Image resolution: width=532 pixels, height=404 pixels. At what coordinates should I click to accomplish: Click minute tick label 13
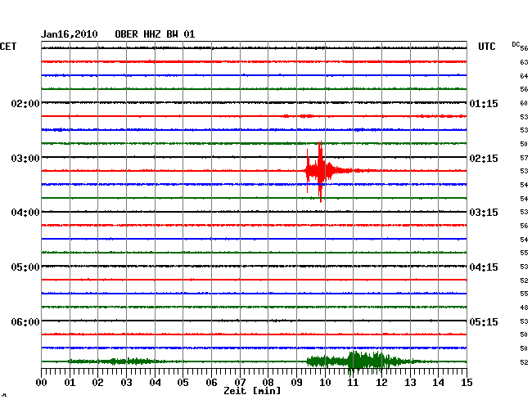(x=410, y=383)
